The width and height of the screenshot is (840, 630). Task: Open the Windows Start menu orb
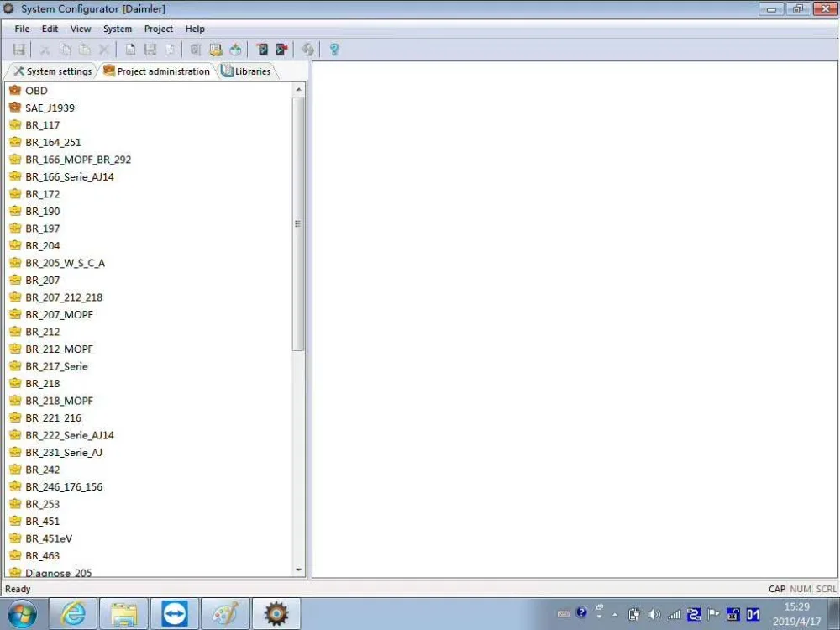point(23,614)
